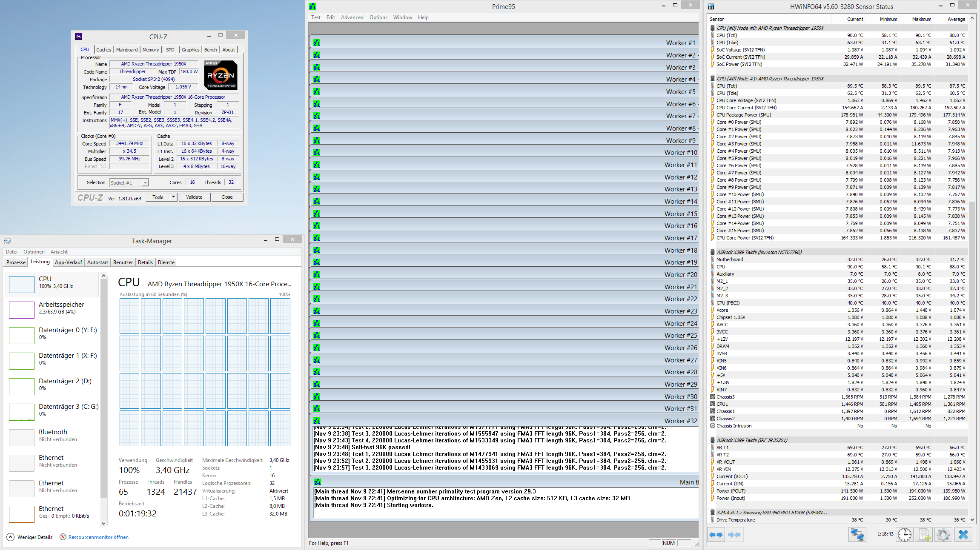Switch to the Mainboard tab in CPU-Z
Screen dimensions: 980x550
tap(127, 50)
